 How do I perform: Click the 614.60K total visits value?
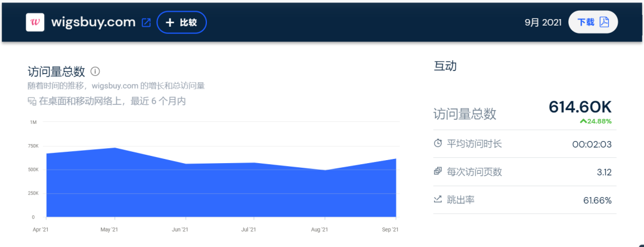click(x=580, y=107)
